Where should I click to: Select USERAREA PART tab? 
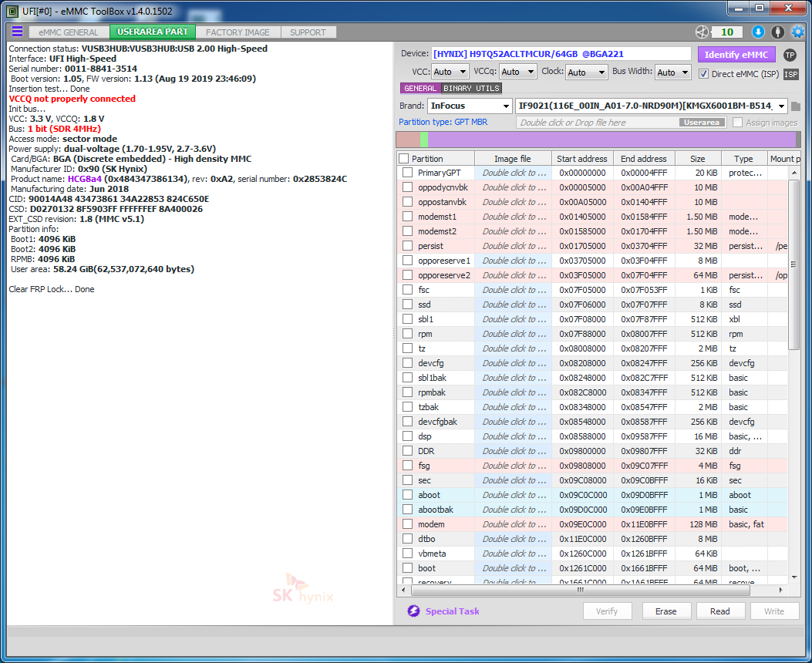coord(152,32)
